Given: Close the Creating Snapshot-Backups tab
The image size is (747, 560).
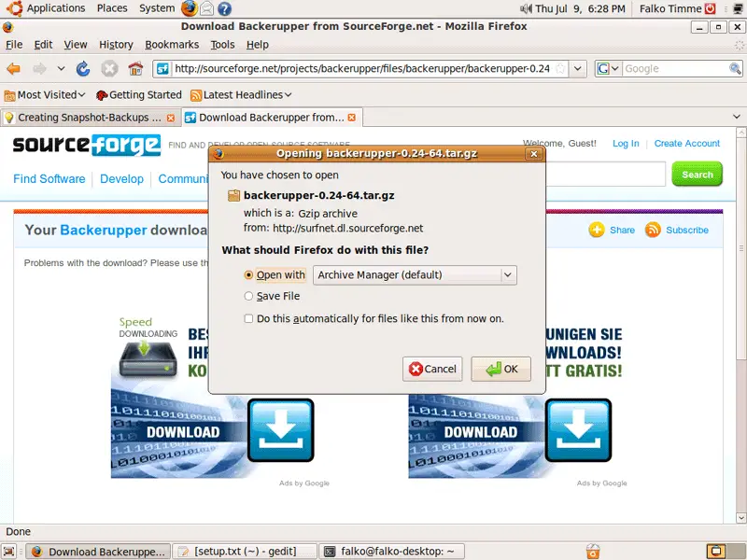Looking at the screenshot, I should click(x=171, y=119).
